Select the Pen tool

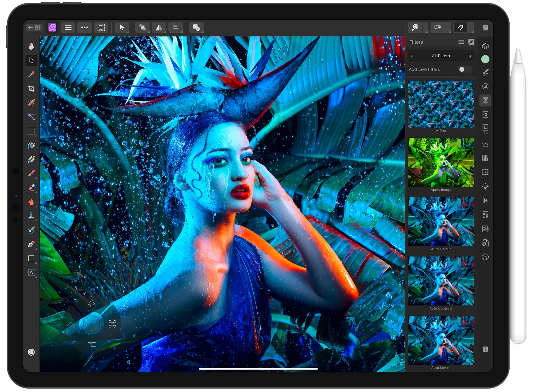coord(31,244)
